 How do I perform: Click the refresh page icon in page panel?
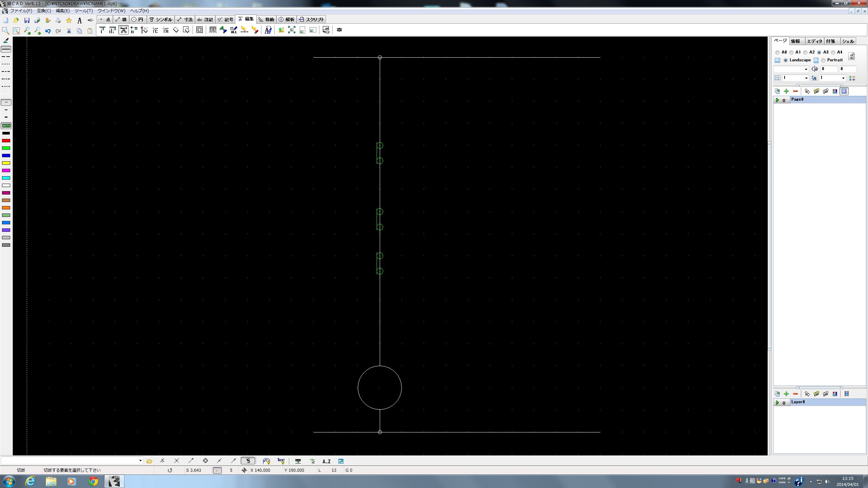coord(852,56)
